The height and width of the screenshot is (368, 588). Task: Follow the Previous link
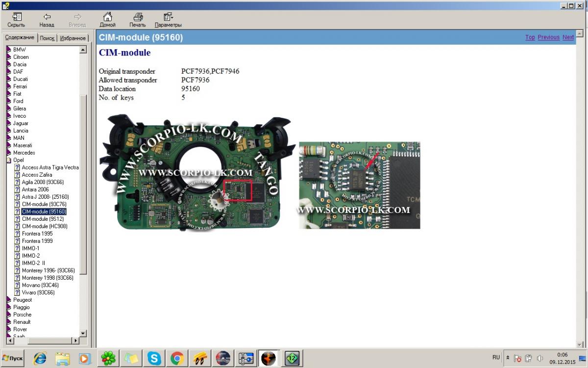pyautogui.click(x=548, y=37)
